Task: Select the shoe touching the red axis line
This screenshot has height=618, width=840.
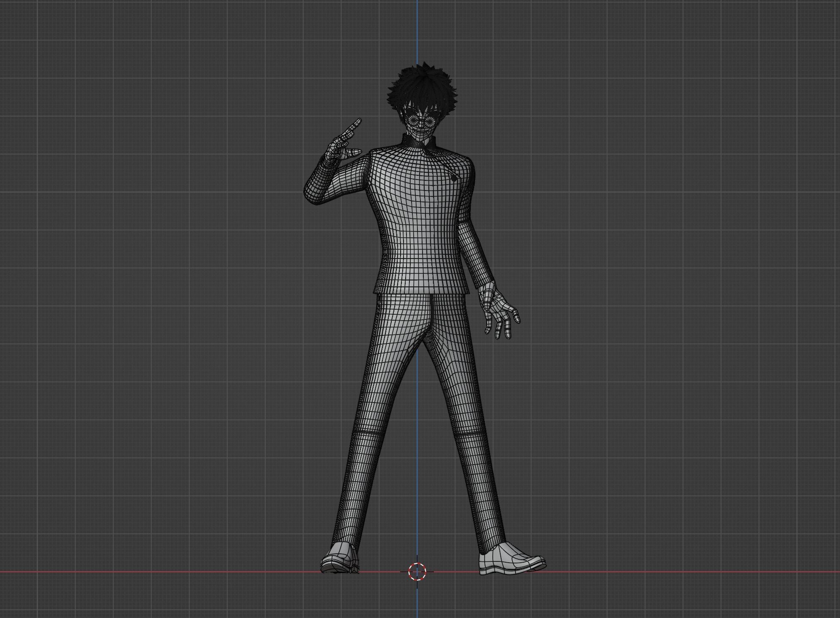Action: (340, 558)
